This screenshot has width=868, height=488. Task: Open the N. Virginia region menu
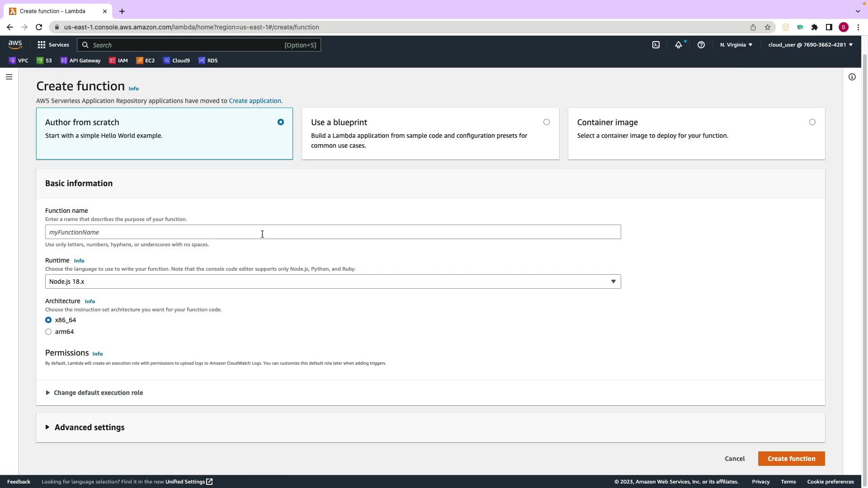tap(736, 45)
